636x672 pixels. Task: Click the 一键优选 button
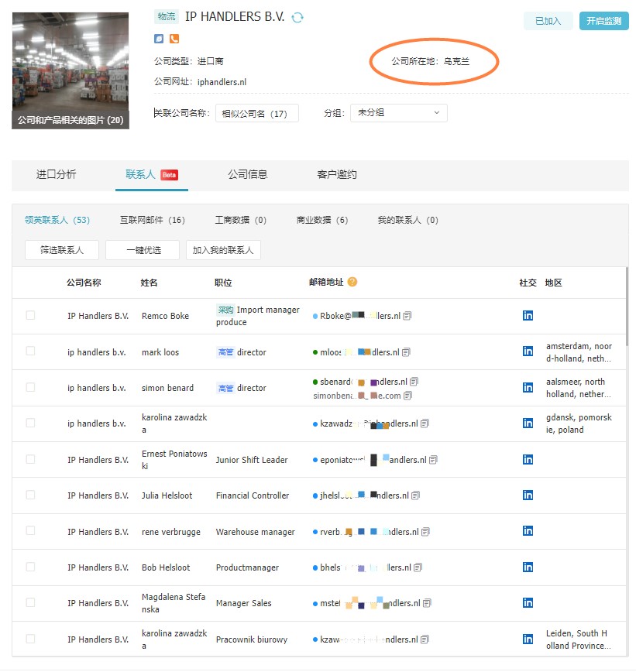point(143,250)
